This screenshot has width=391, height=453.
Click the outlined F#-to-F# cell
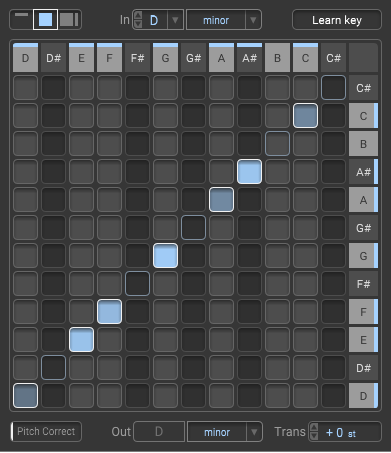pos(137,284)
